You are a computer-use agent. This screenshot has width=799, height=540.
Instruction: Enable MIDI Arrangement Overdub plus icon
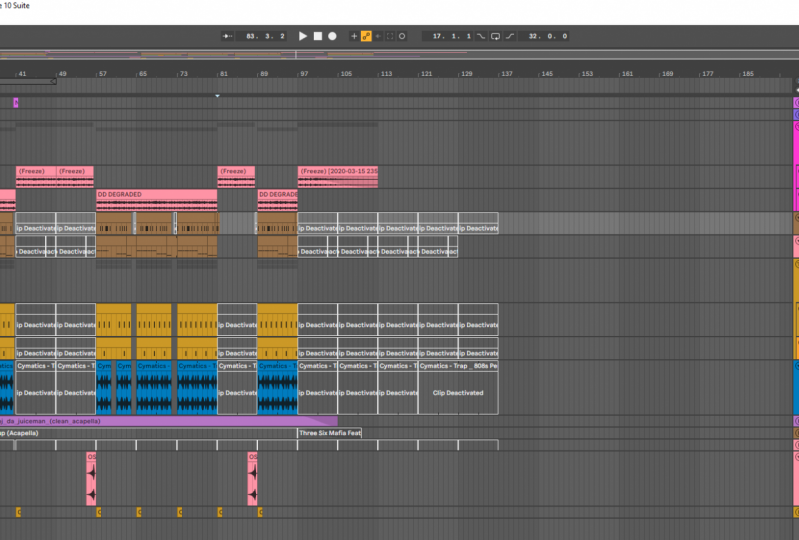tap(354, 36)
